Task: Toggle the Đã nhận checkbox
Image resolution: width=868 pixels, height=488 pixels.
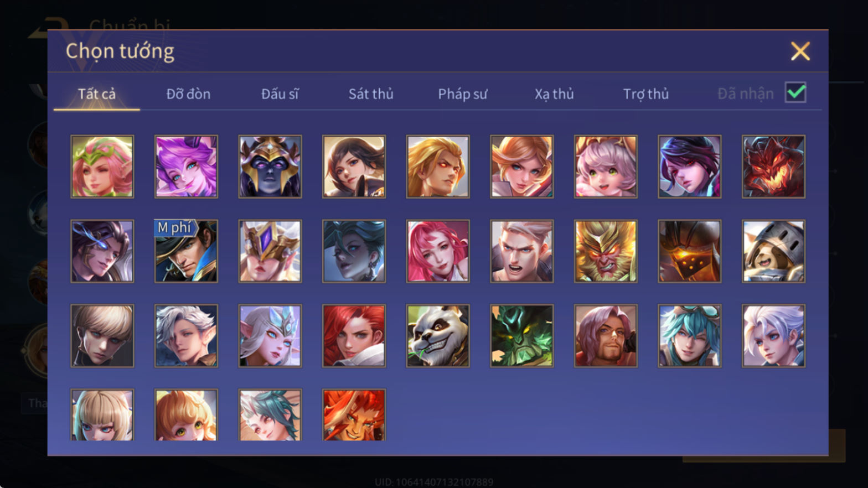Action: pyautogui.click(x=795, y=92)
